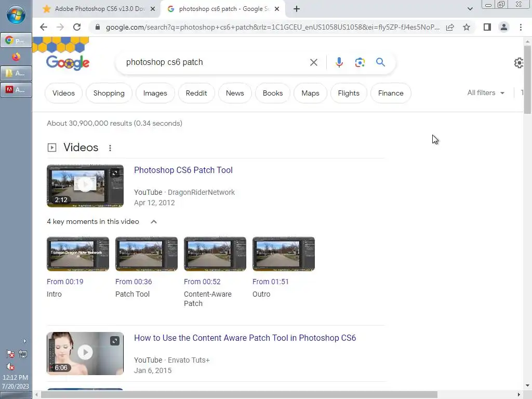Filter results by Books
This screenshot has height=399, width=532.
tap(273, 93)
